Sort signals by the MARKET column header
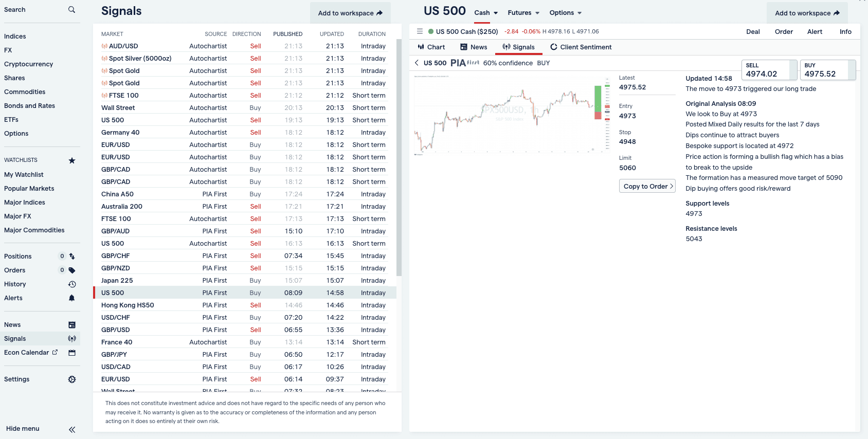868x439 pixels. [112, 34]
